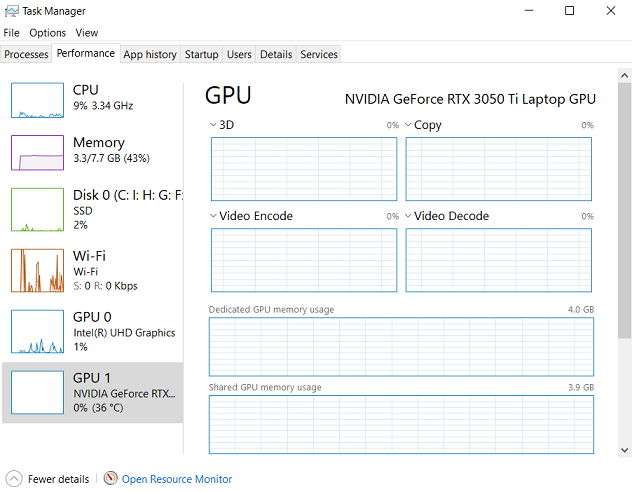Select the CPU usage graph thumbnail
Screen dimensions: 632x492
37,100
